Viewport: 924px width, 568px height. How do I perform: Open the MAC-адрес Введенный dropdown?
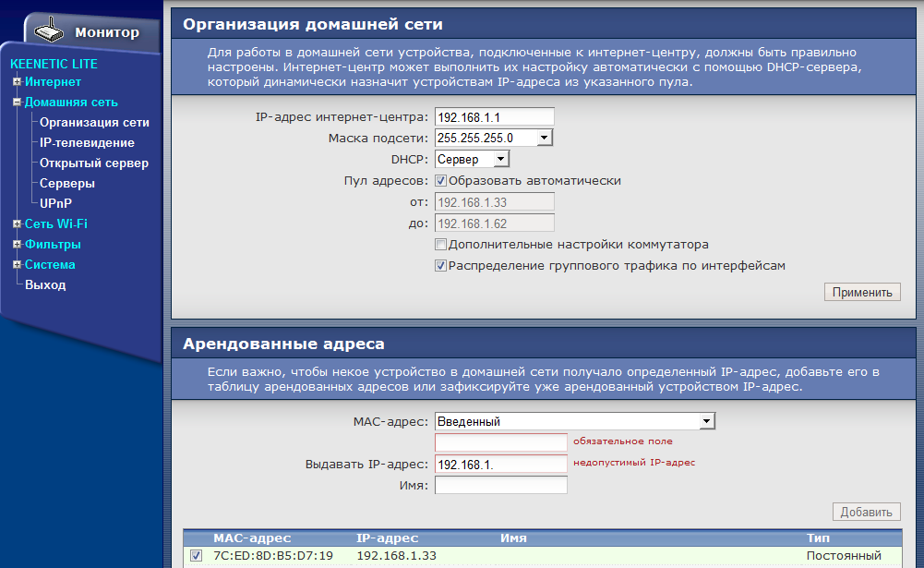pos(575,421)
